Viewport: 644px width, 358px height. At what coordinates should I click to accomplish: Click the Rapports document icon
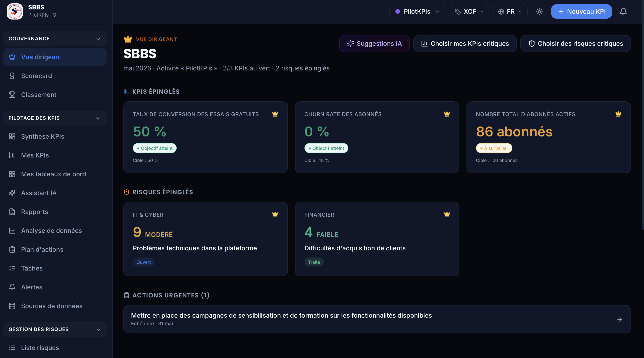point(12,212)
